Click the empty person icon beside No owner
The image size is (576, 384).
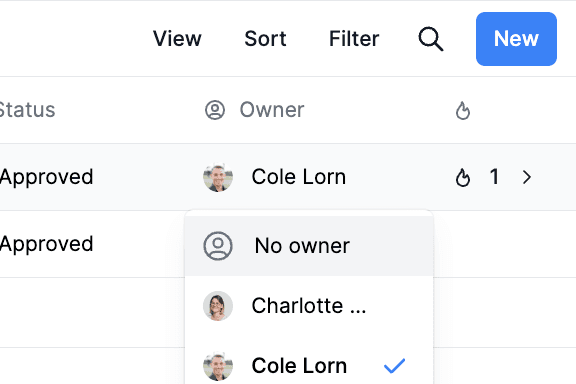point(218,246)
